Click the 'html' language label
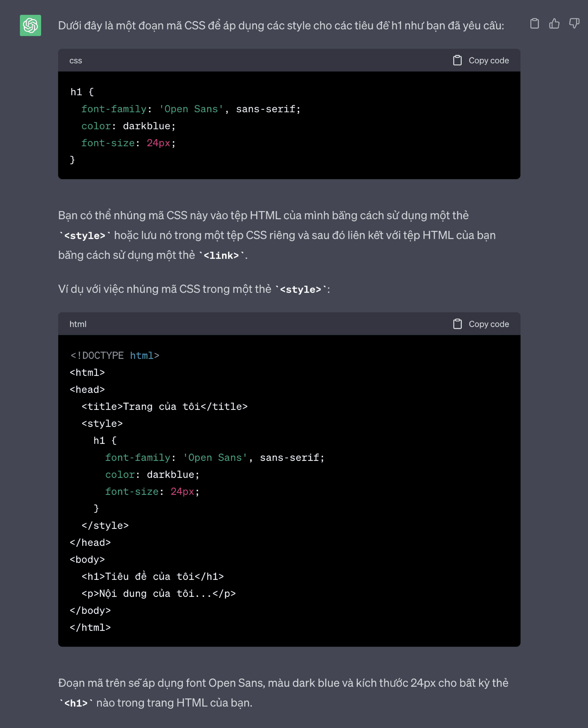The height and width of the screenshot is (728, 588). pyautogui.click(x=78, y=324)
